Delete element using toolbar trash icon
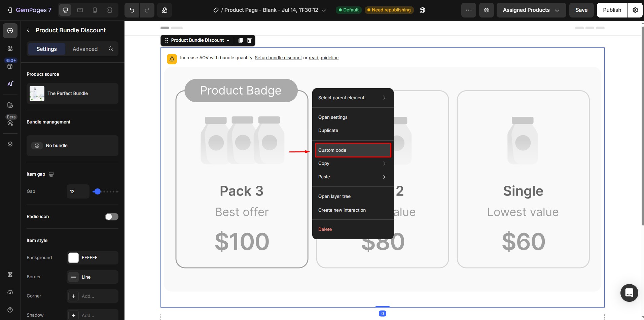Viewport: 644px width, 320px height. click(x=249, y=40)
